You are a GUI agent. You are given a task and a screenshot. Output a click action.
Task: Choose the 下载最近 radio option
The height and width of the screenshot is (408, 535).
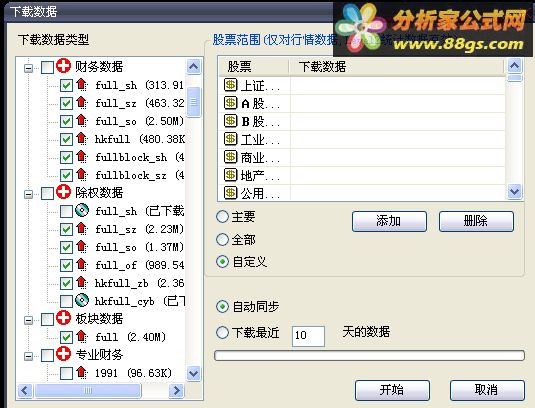[x=222, y=332]
